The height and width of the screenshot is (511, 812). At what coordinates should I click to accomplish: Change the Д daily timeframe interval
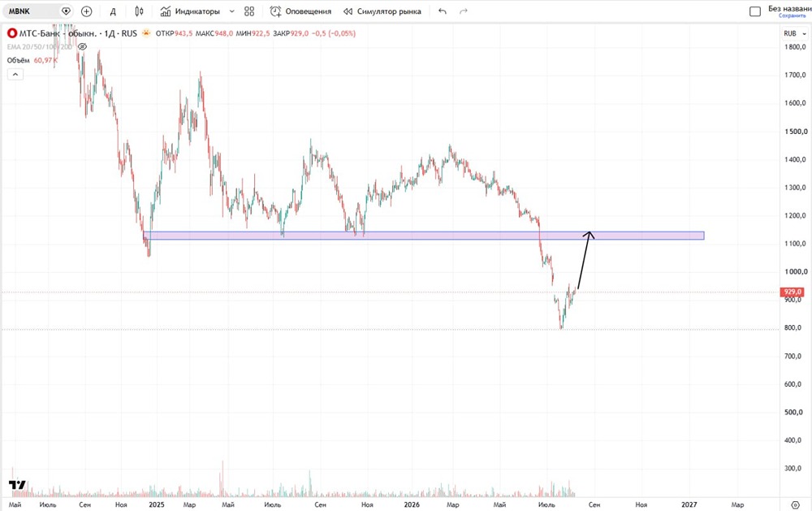(x=113, y=11)
